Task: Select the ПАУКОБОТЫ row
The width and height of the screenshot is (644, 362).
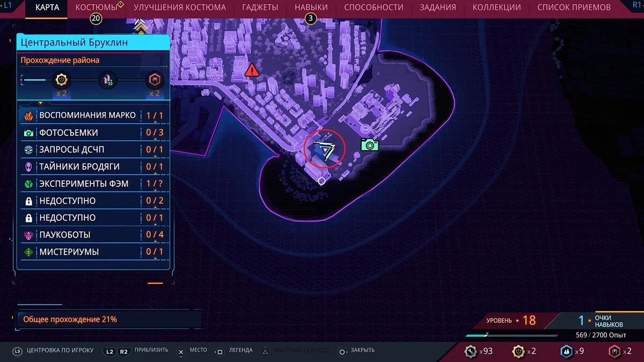Action: 93,235
